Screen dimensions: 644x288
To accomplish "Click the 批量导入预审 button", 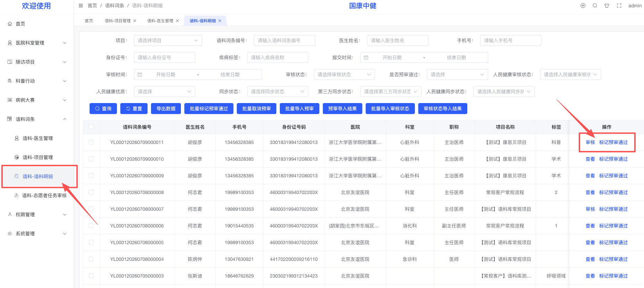I will [x=300, y=109].
